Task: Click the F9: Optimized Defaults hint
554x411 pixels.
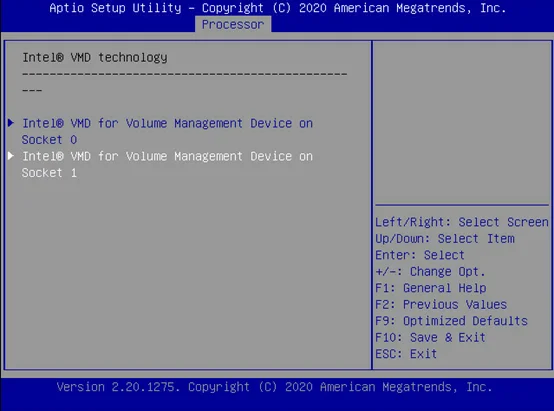Action: click(x=451, y=321)
